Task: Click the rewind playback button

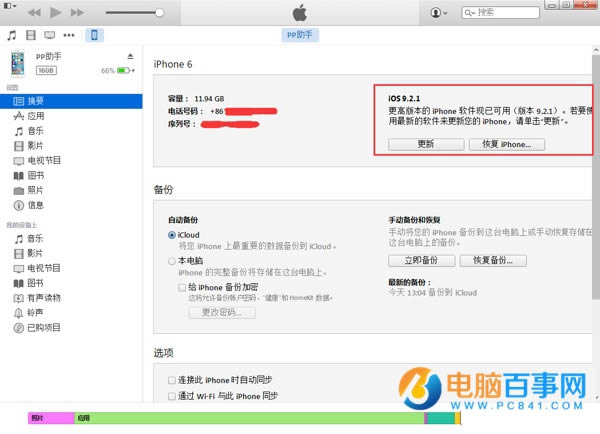Action: (34, 13)
